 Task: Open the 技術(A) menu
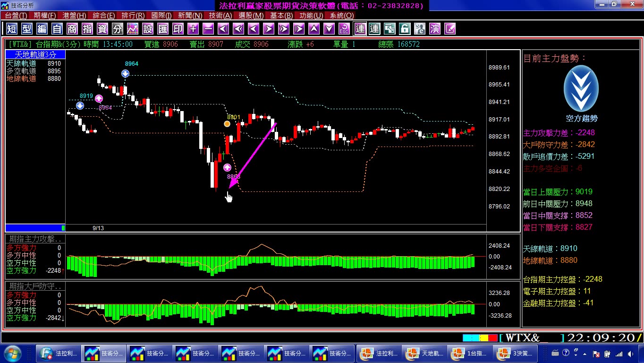pos(220,16)
